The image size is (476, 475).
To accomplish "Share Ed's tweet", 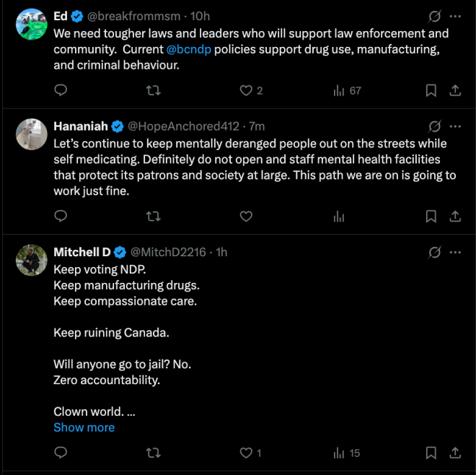I will tap(455, 90).
